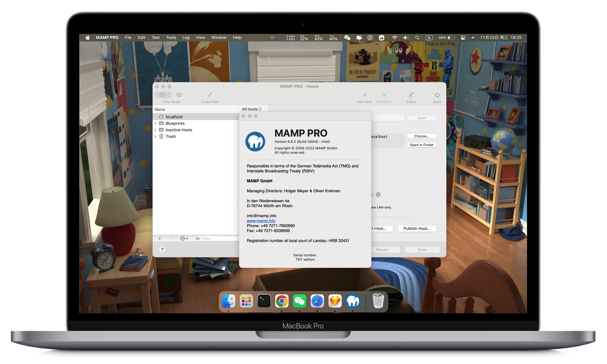Click the circled arrow icon in host settings
Viewport: 607px width, 364px height.
378,194
